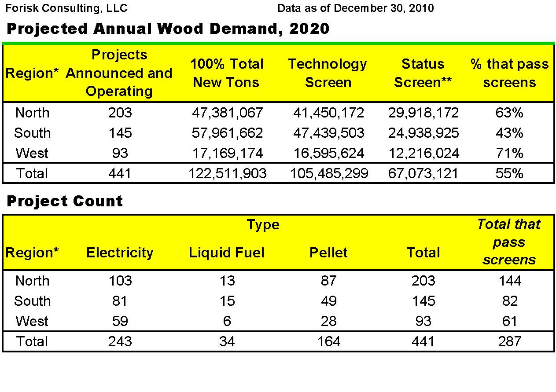Click the 'Data as of December 30, 2010' text
Screen dimensions: 556x392
point(355,8)
